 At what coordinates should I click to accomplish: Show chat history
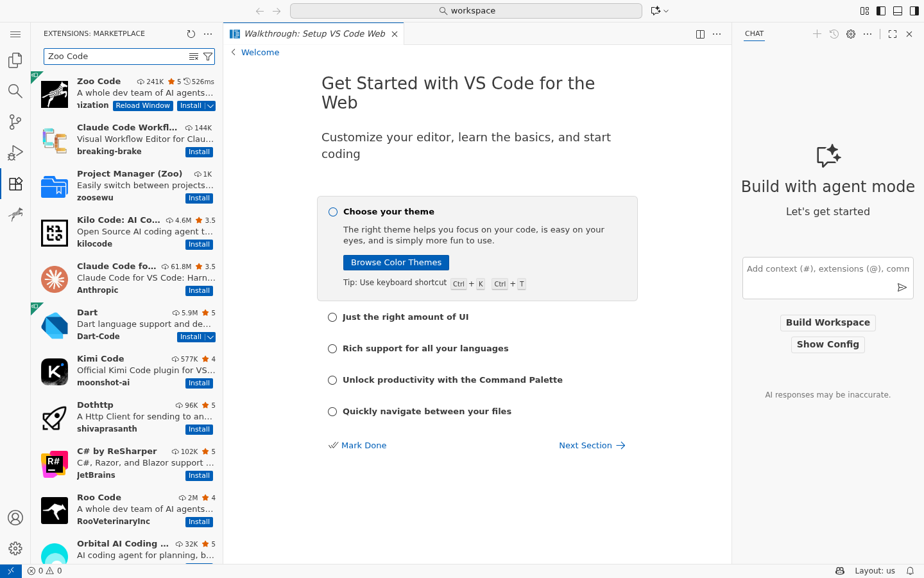click(x=834, y=34)
